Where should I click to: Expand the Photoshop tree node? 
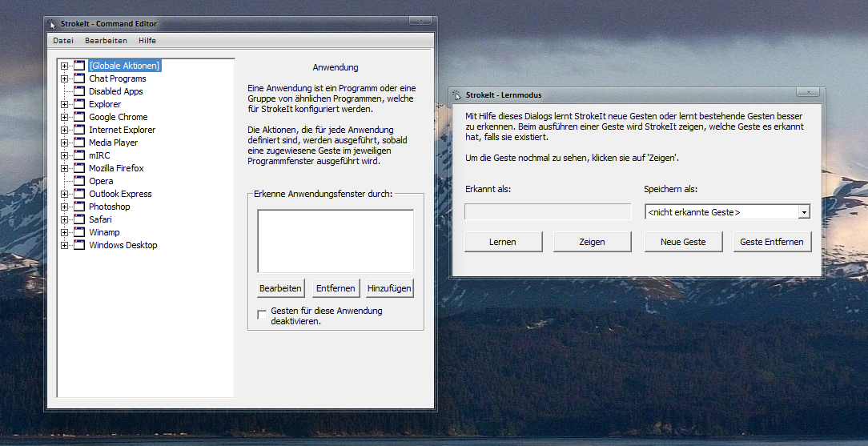64,207
